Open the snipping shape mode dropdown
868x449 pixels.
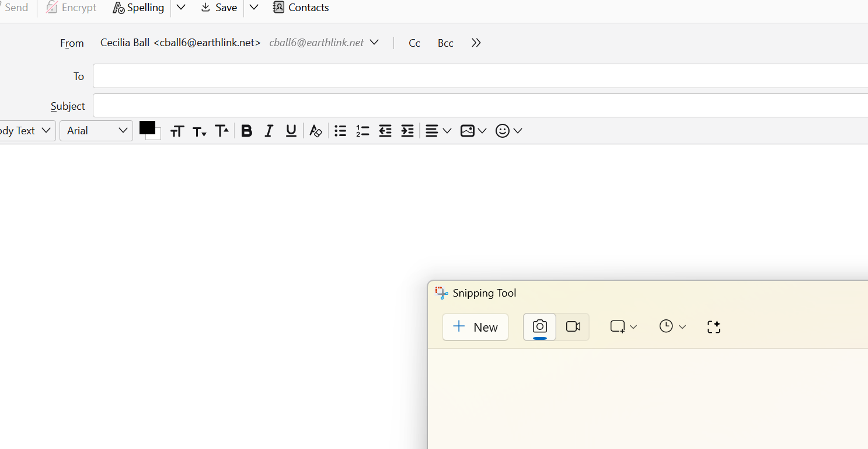click(x=623, y=327)
